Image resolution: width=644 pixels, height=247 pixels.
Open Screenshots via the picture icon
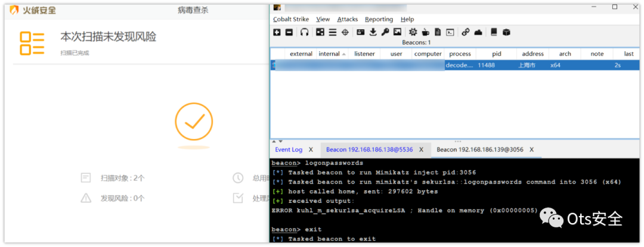397,32
